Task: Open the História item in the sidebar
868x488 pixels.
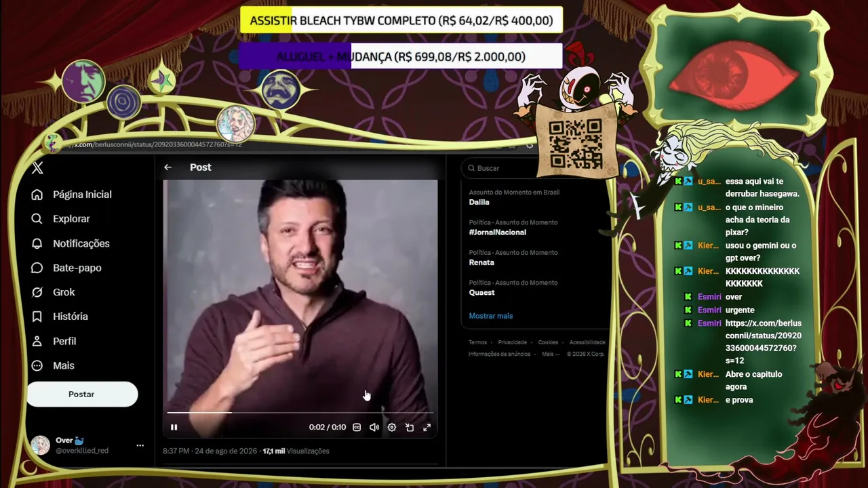Action: click(60, 317)
